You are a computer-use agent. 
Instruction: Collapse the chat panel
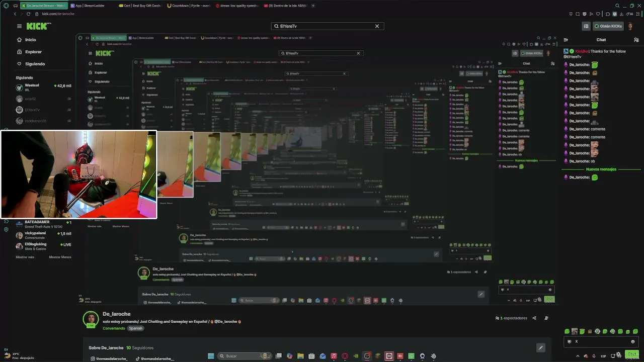tap(566, 40)
